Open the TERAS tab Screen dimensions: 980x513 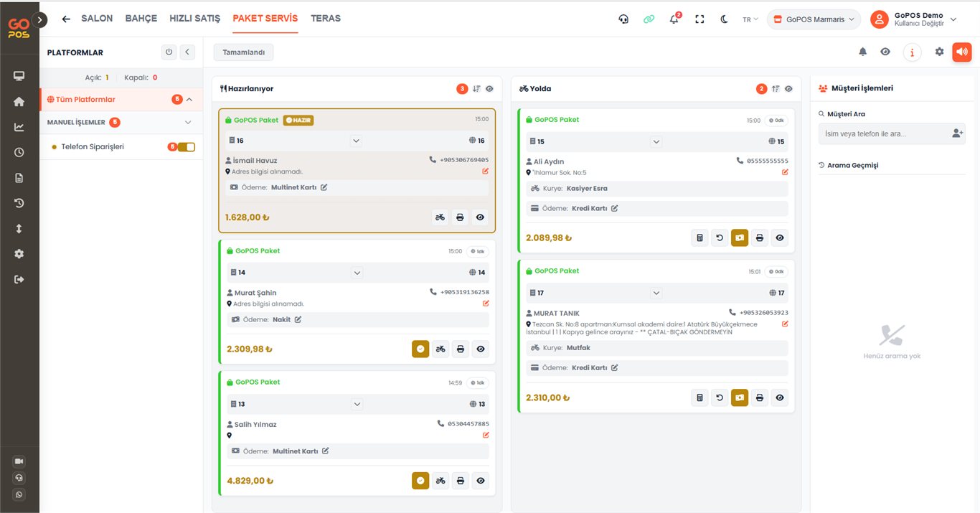point(326,19)
